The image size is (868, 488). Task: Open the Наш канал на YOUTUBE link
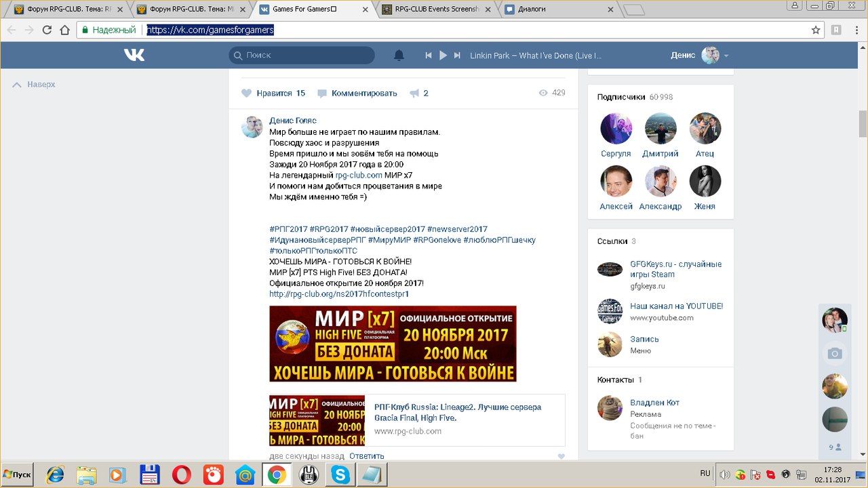pos(676,306)
